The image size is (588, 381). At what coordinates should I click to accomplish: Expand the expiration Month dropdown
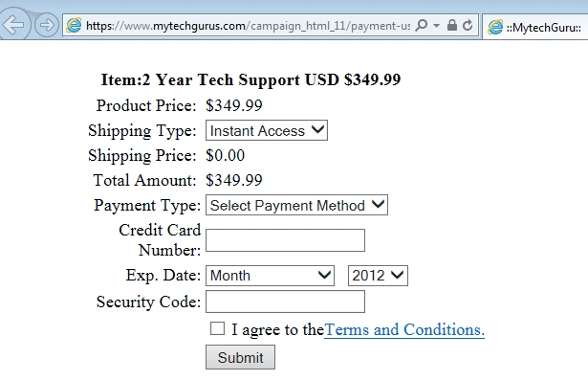(x=270, y=276)
